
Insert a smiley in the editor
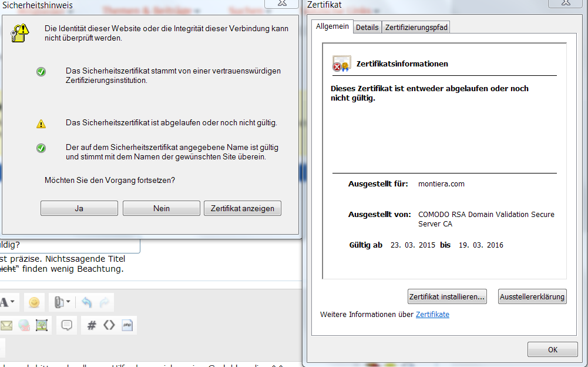pos(34,302)
